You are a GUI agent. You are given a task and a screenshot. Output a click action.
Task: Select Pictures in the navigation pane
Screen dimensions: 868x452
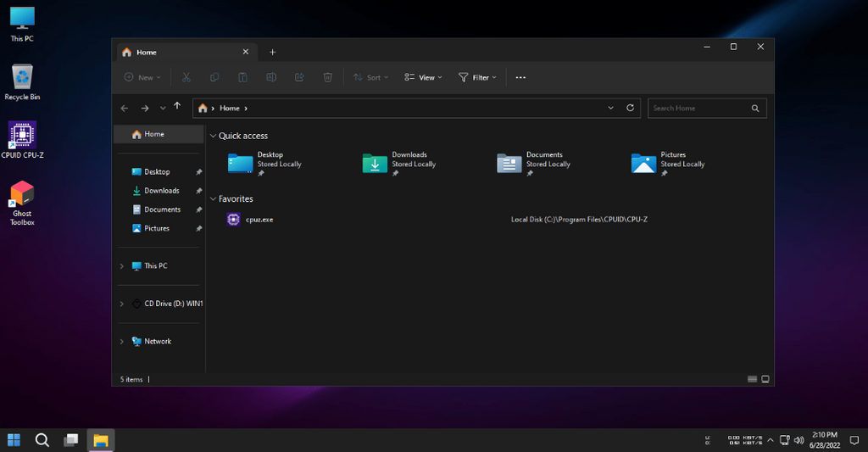pos(157,228)
